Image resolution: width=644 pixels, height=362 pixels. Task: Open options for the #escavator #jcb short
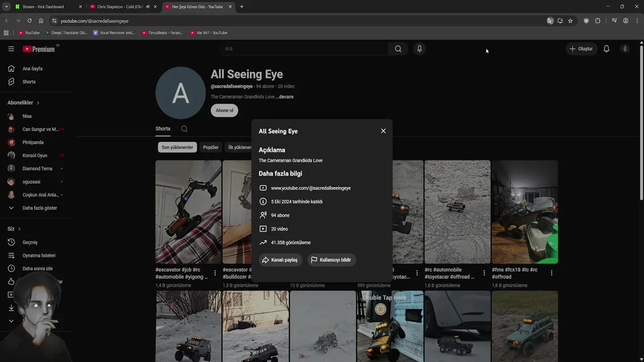click(x=215, y=273)
